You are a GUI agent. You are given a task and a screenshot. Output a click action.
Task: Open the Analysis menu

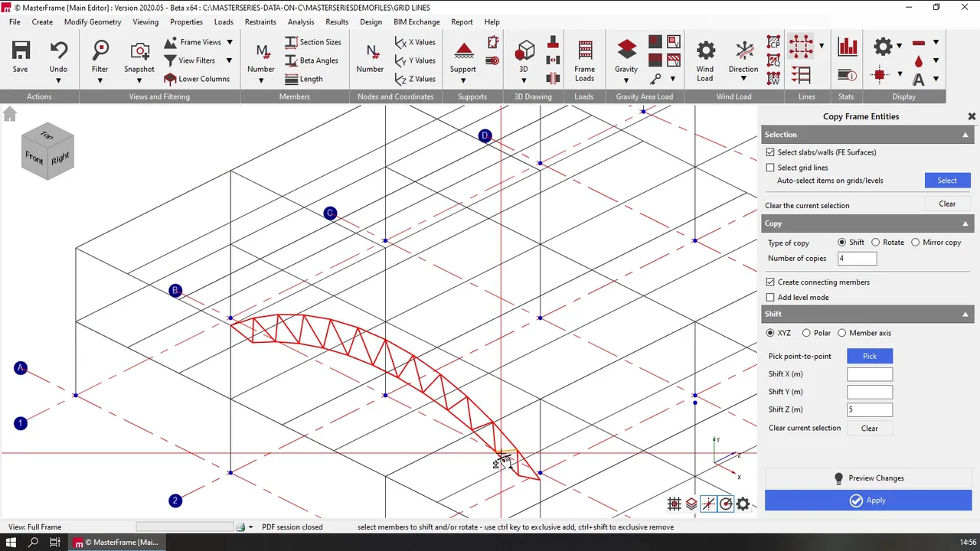coord(301,22)
